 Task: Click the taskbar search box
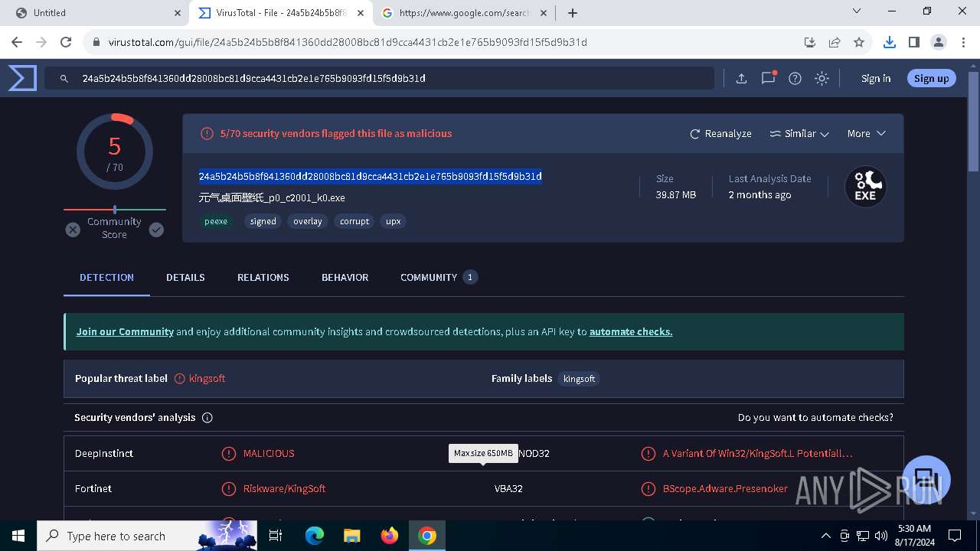click(147, 536)
